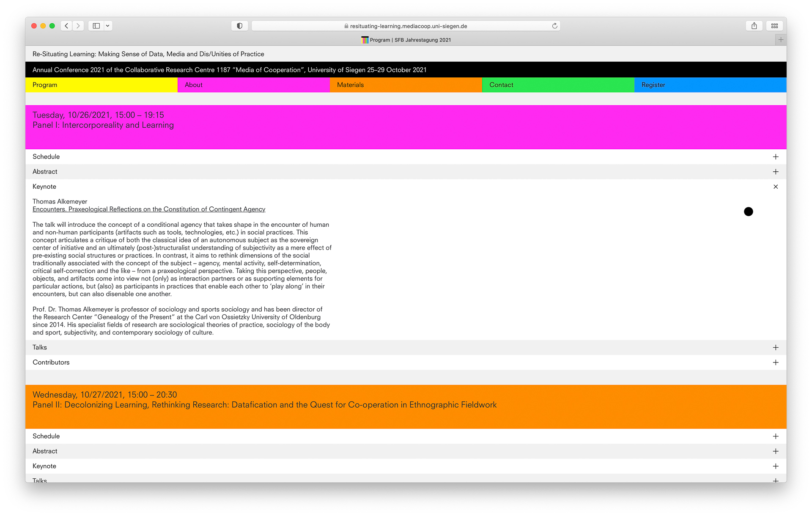
Task: Open the Contact menu item
Action: [x=558, y=85]
